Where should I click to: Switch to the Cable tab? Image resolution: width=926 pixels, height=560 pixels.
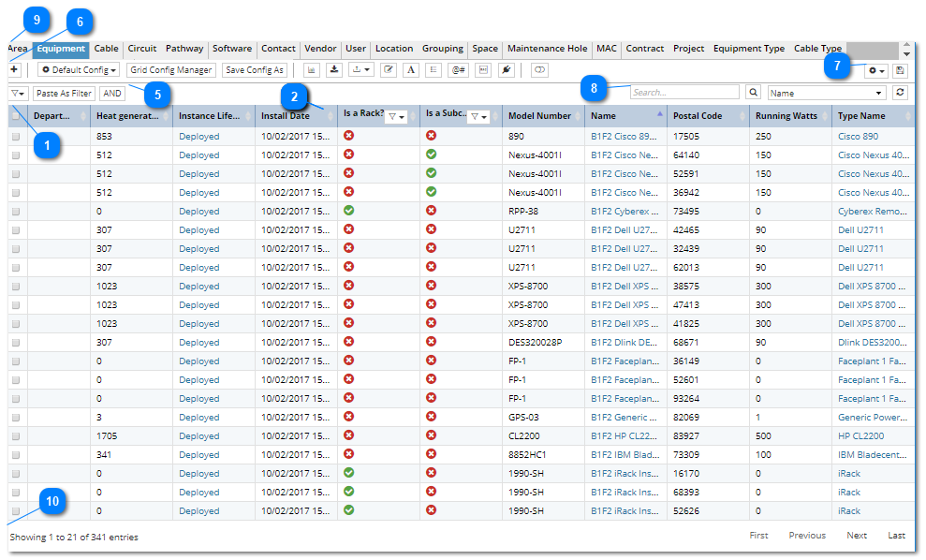click(107, 49)
